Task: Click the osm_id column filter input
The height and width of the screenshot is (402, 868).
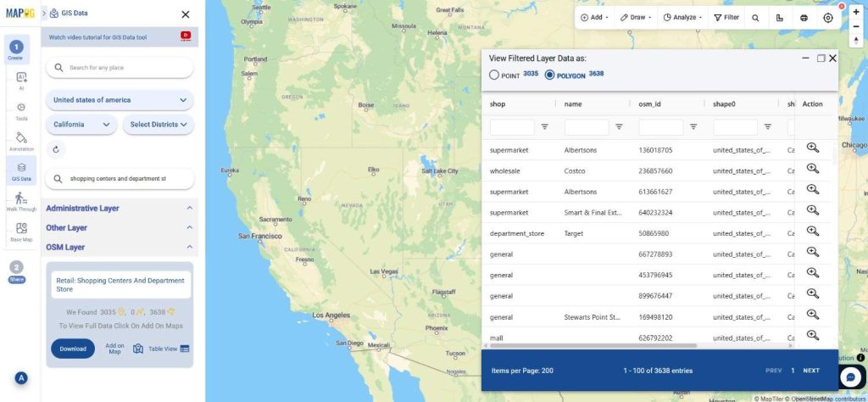Action: [x=661, y=127]
